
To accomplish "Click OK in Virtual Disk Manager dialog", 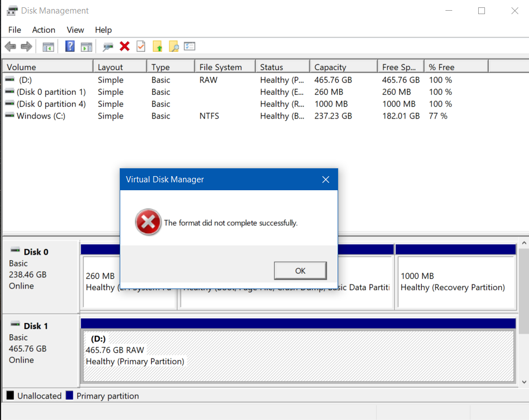I will pyautogui.click(x=300, y=270).
